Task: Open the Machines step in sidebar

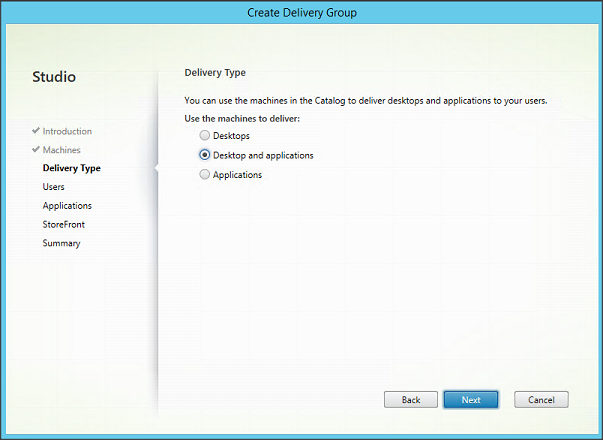Action: [62, 150]
